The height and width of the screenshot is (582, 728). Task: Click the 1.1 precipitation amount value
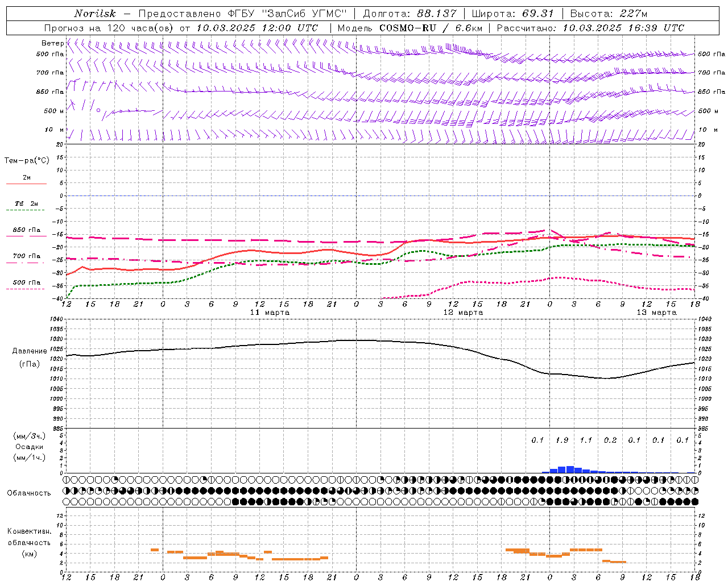(x=586, y=440)
